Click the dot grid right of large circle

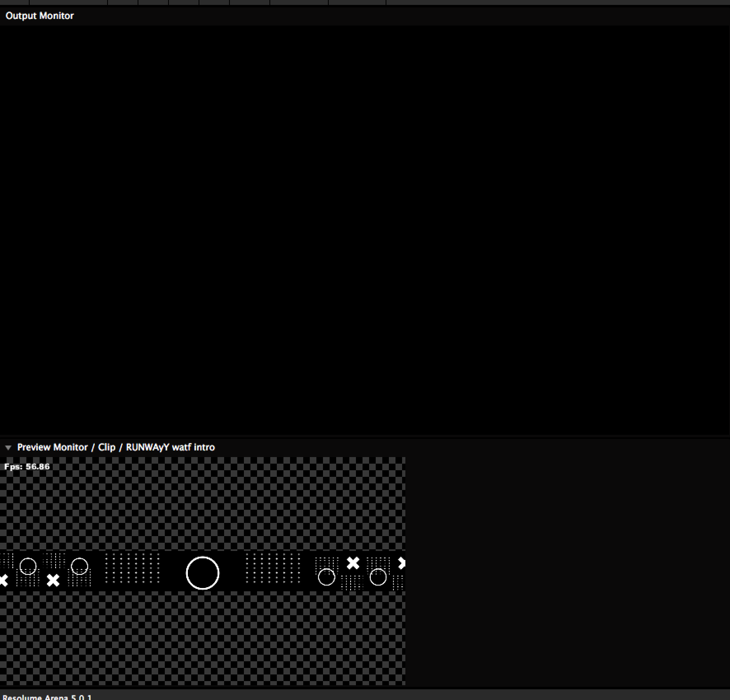coord(273,568)
